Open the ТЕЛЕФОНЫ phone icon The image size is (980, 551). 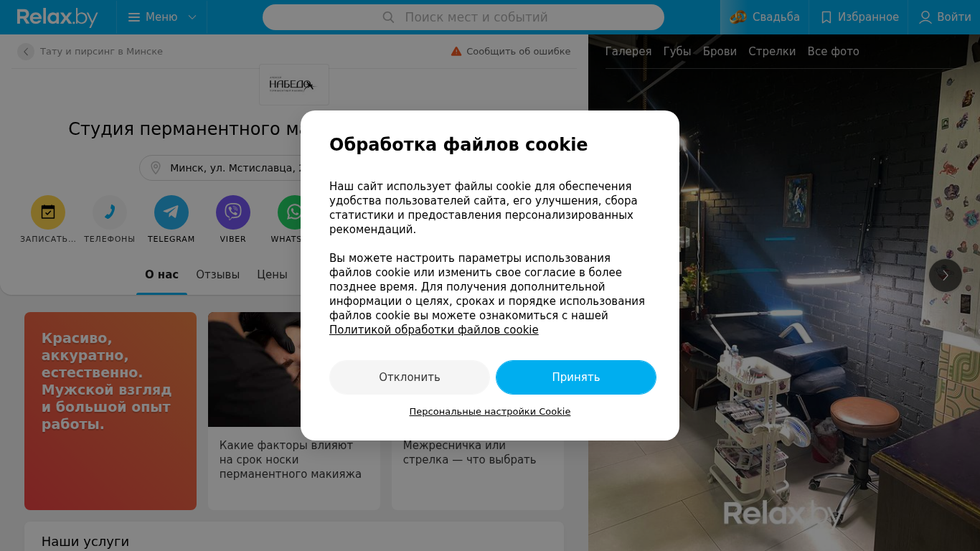tap(110, 212)
